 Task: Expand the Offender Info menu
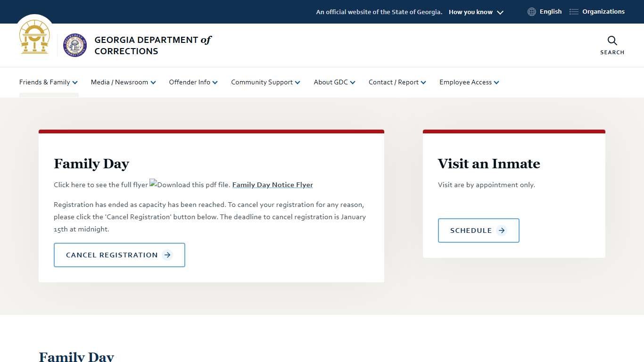tap(193, 82)
